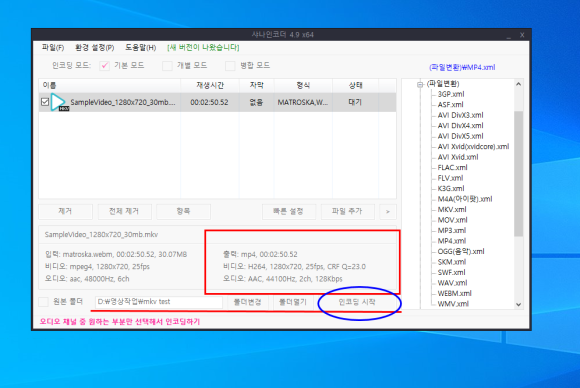This screenshot has width=580, height=388.
Task: Select the AVI DivX4.xml preset
Action: click(460, 126)
